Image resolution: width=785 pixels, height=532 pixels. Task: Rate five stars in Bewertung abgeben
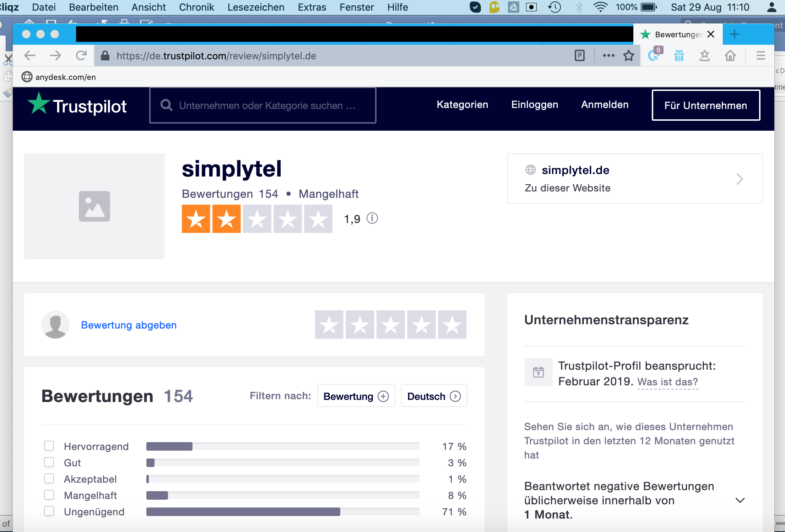click(x=452, y=325)
